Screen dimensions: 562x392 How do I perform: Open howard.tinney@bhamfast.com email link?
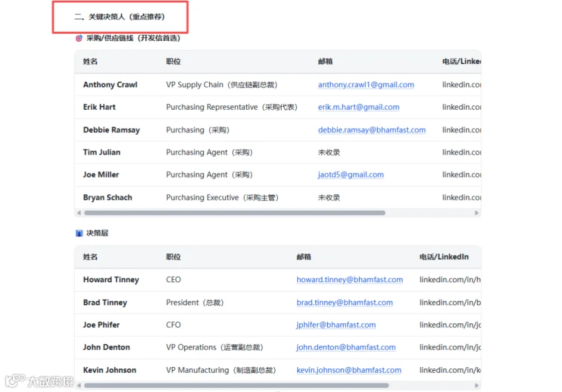pyautogui.click(x=350, y=280)
